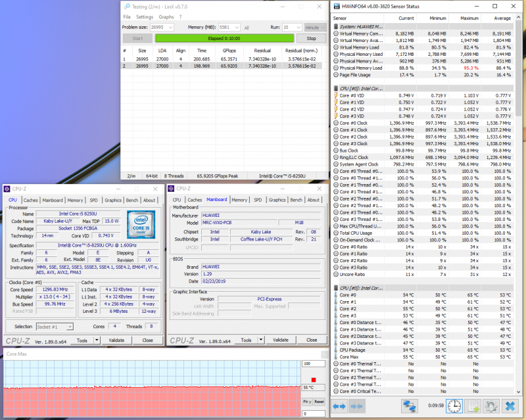Screen dimensions: 526x420
Task: Open the minute unit dropdown in LinX
Action: (323, 27)
